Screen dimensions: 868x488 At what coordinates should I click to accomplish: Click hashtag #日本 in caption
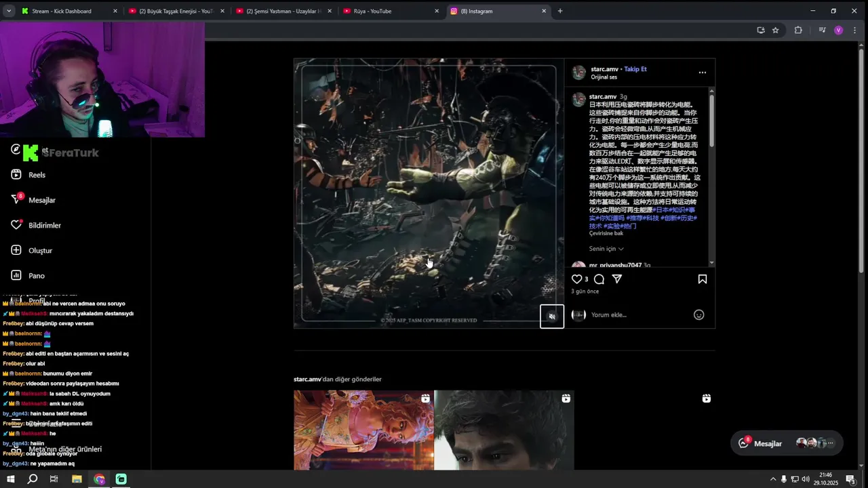660,210
